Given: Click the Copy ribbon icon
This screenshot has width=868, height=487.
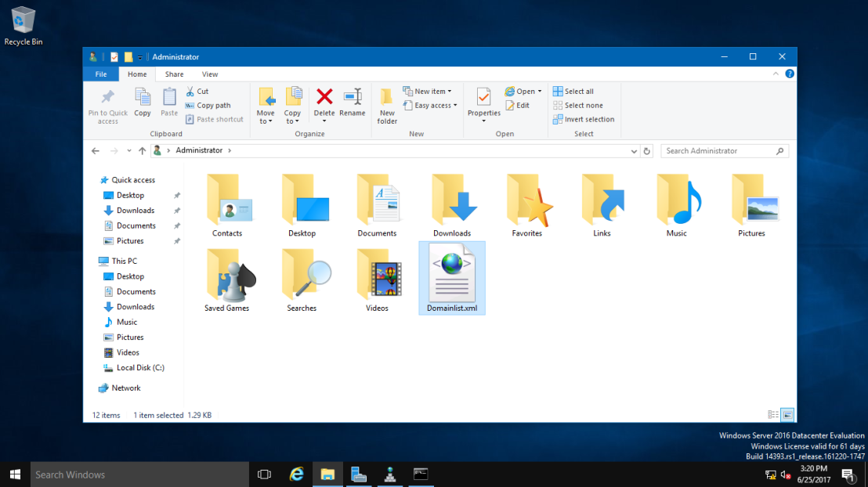Looking at the screenshot, I should pos(143,103).
